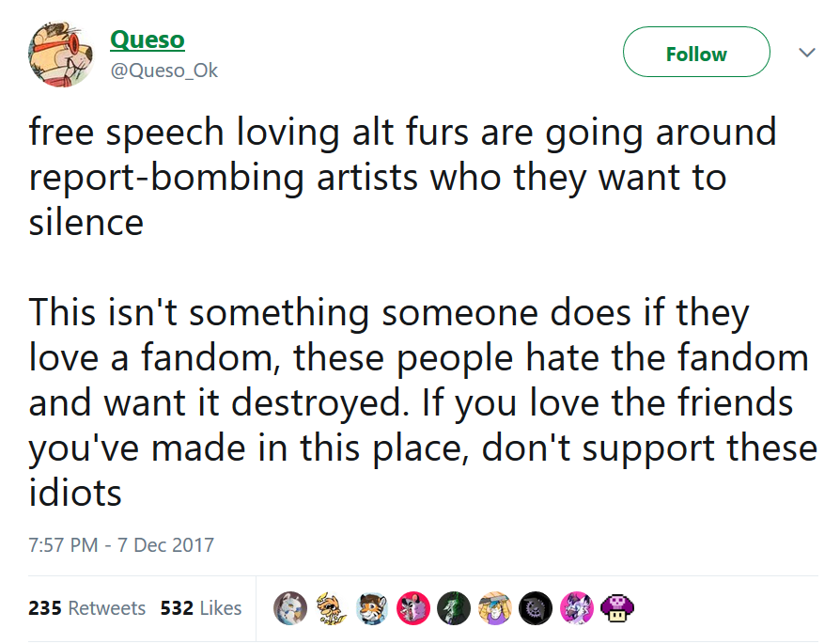Open the purple-shirt character liker avatar

coord(495,608)
